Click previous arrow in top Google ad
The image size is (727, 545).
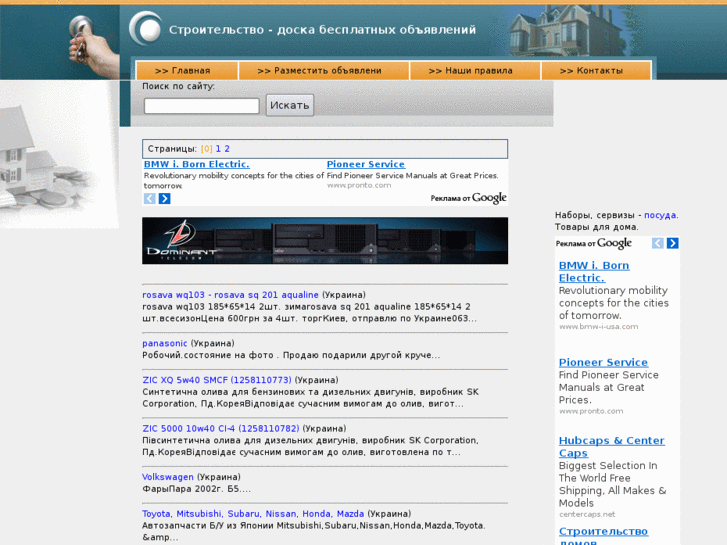click(150, 199)
